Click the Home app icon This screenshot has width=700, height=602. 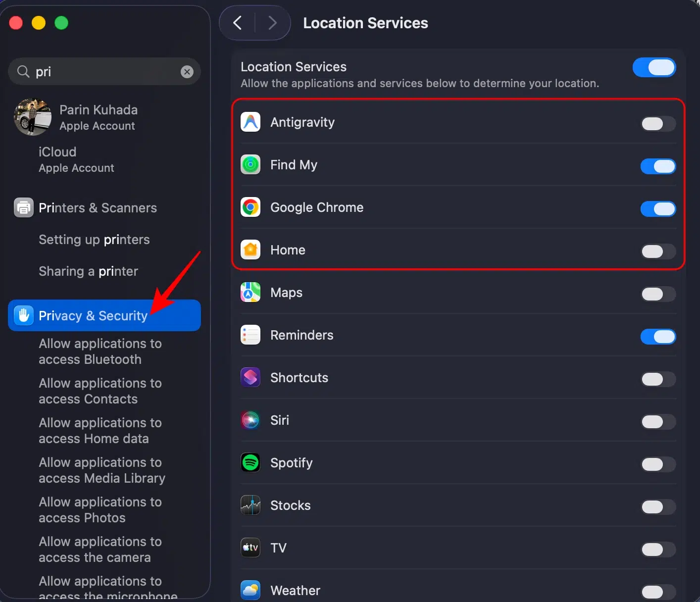[x=250, y=250]
